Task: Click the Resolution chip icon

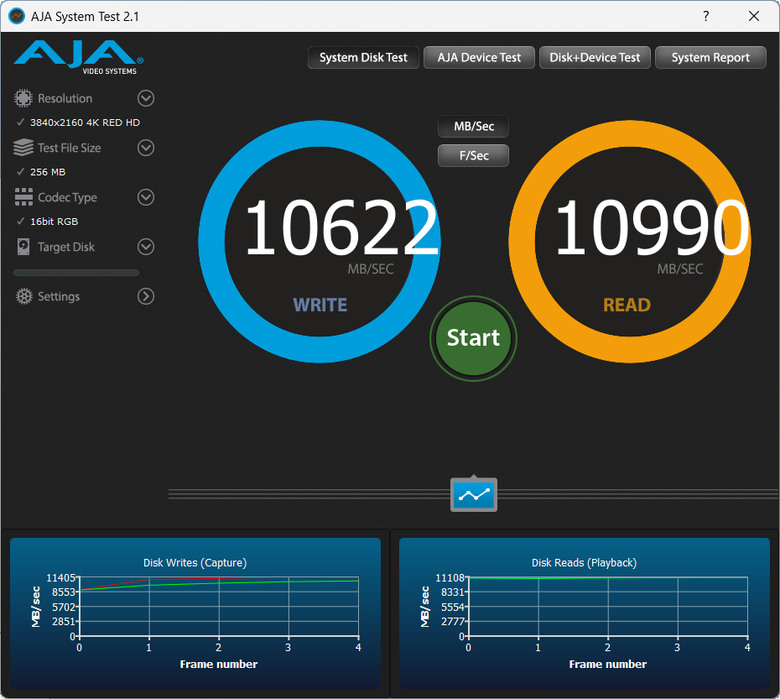Action: click(23, 98)
